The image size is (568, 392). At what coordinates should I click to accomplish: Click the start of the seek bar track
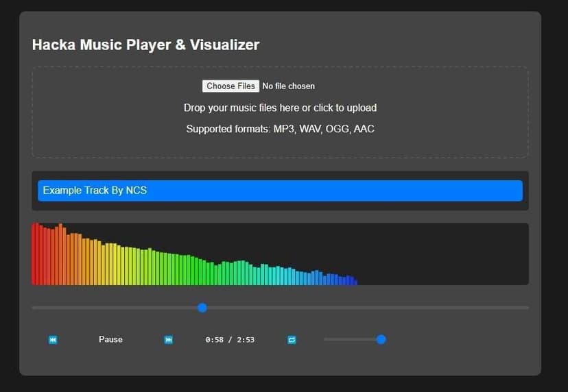tap(34, 308)
